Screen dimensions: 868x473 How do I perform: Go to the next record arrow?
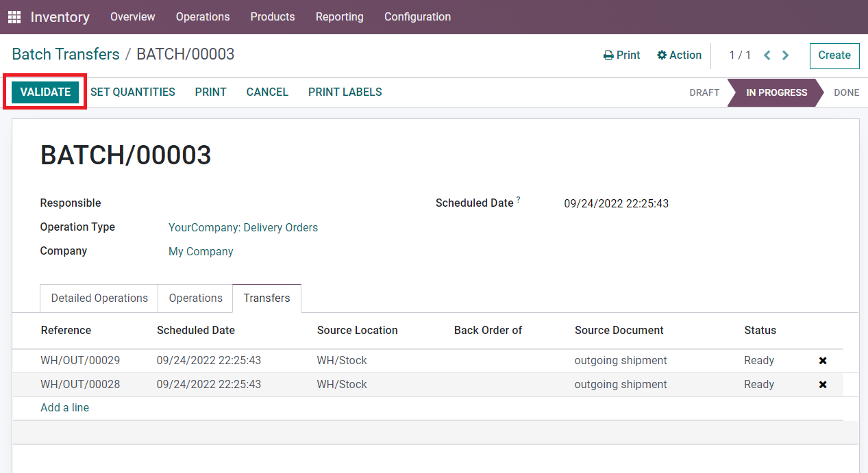tap(786, 55)
